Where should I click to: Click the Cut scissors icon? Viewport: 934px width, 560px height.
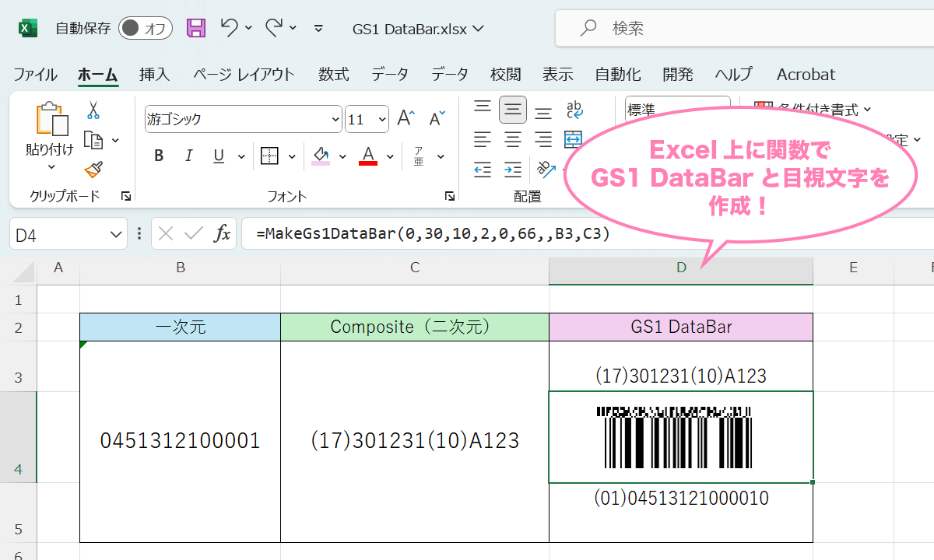tap(93, 110)
